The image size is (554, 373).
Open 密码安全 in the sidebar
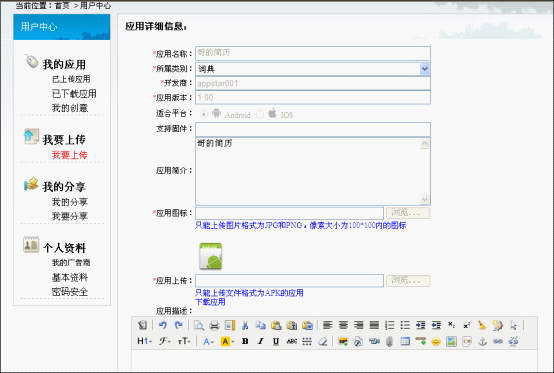[x=70, y=292]
